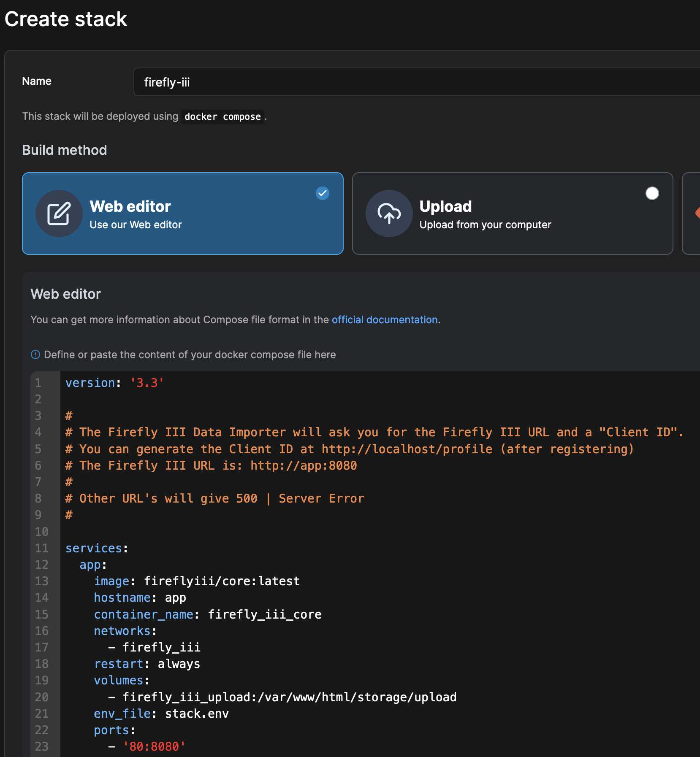Click the Upload cloud arrow icon
Image resolution: width=700 pixels, height=757 pixels.
(389, 214)
